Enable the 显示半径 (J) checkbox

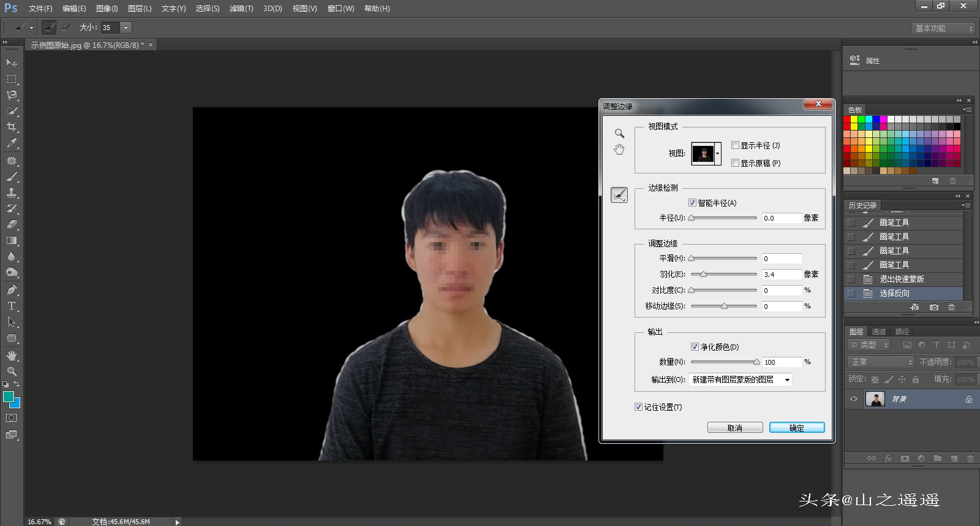click(735, 145)
